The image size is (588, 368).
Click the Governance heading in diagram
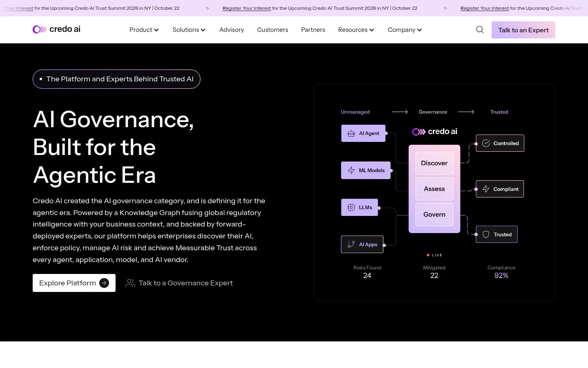tap(433, 112)
